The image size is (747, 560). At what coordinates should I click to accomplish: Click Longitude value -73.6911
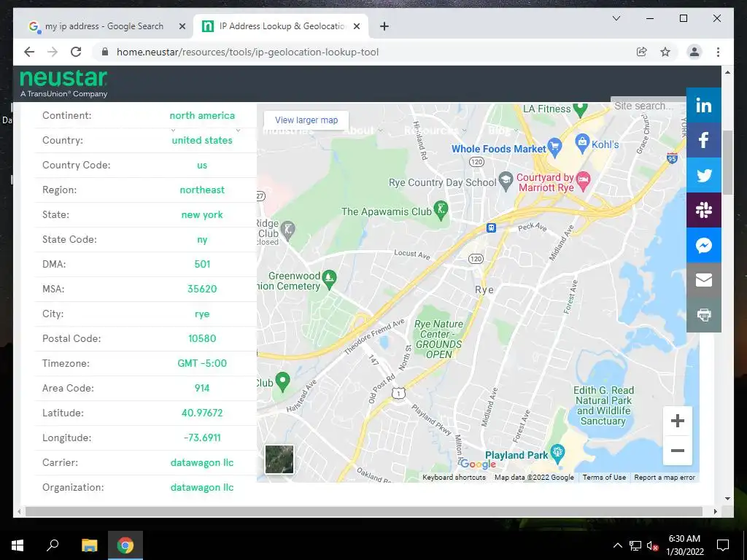tap(202, 437)
